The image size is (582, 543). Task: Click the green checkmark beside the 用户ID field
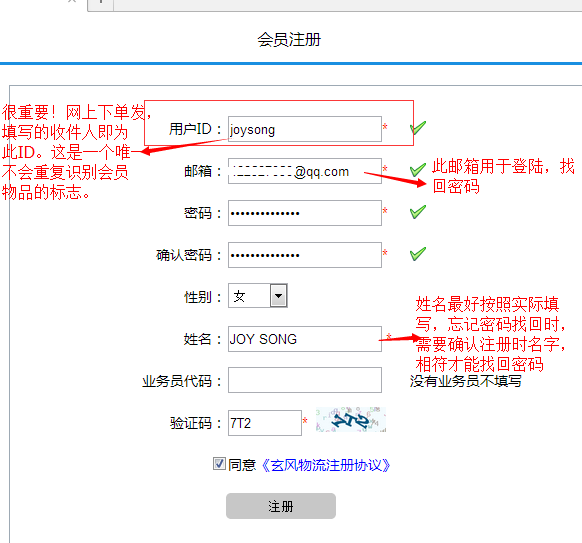tap(418, 128)
